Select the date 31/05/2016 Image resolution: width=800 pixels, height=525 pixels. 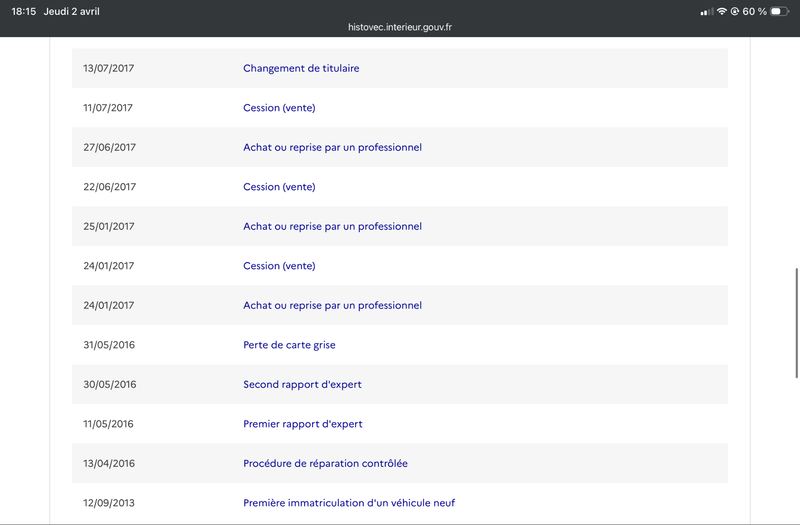pyautogui.click(x=109, y=345)
